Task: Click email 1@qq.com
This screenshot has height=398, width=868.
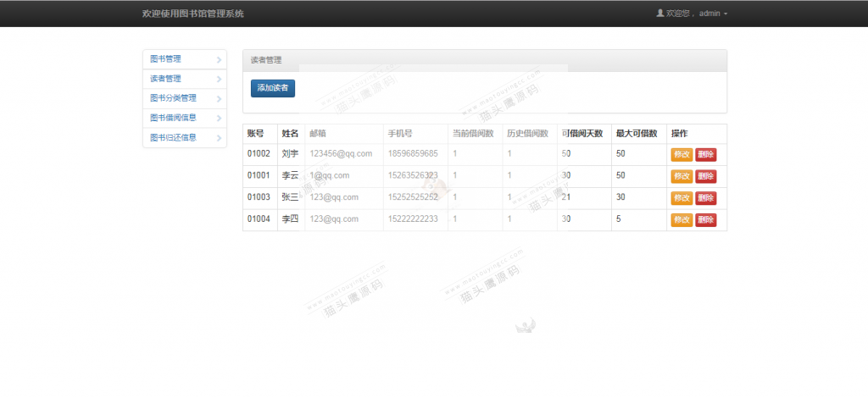Action: (330, 175)
